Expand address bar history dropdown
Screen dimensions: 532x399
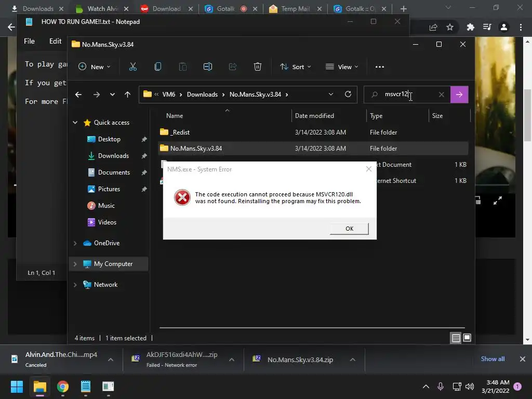tap(331, 95)
